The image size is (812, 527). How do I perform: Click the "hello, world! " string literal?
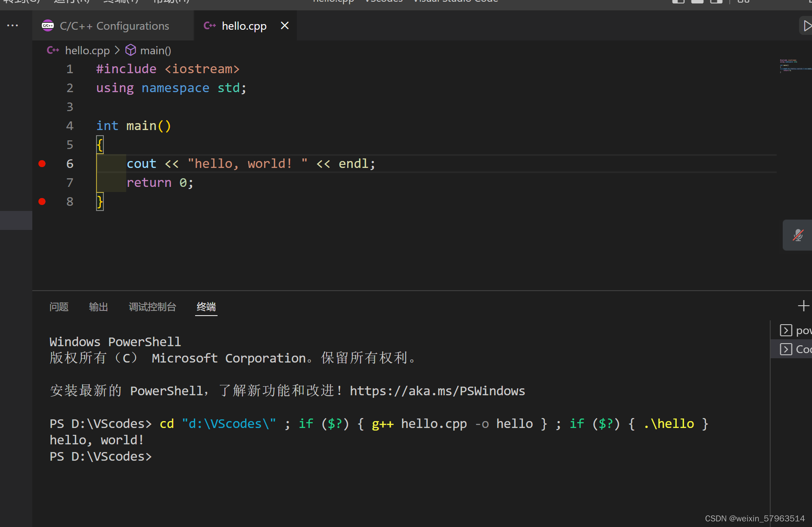[247, 164]
